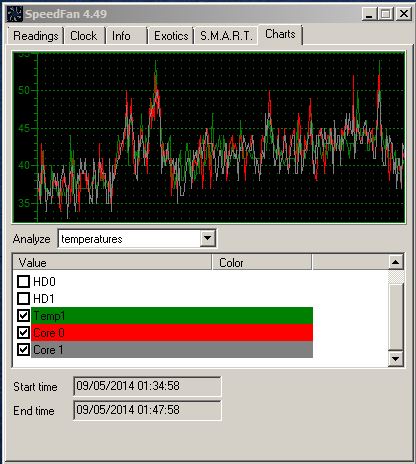The height and width of the screenshot is (464, 416).
Task: Click the End time field
Action: 147,410
